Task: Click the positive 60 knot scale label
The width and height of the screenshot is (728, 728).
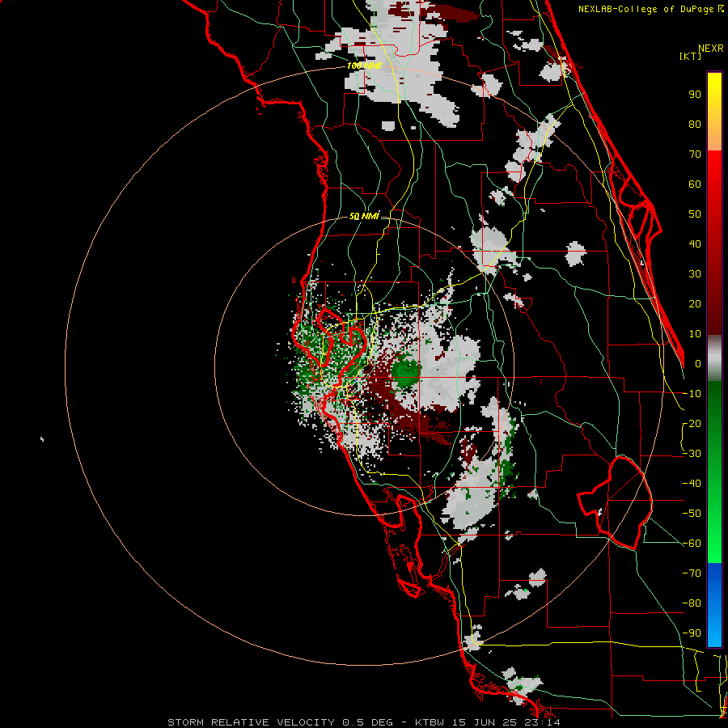Action: point(695,184)
